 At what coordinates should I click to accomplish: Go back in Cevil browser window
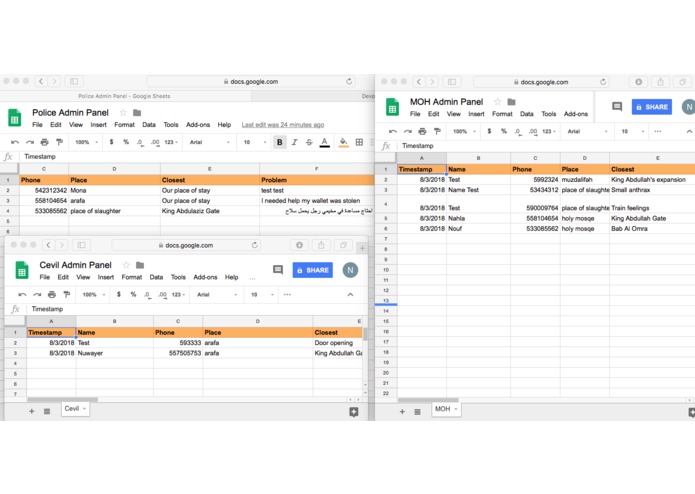pos(48,245)
